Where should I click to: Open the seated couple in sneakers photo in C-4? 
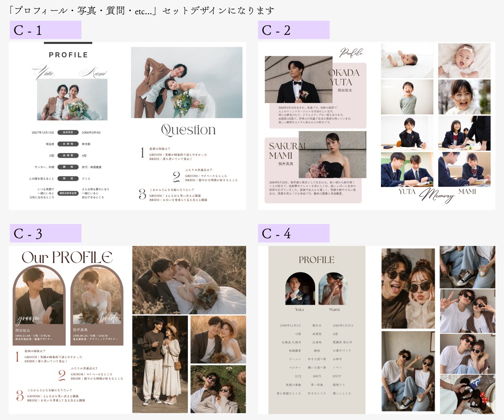click(x=408, y=371)
